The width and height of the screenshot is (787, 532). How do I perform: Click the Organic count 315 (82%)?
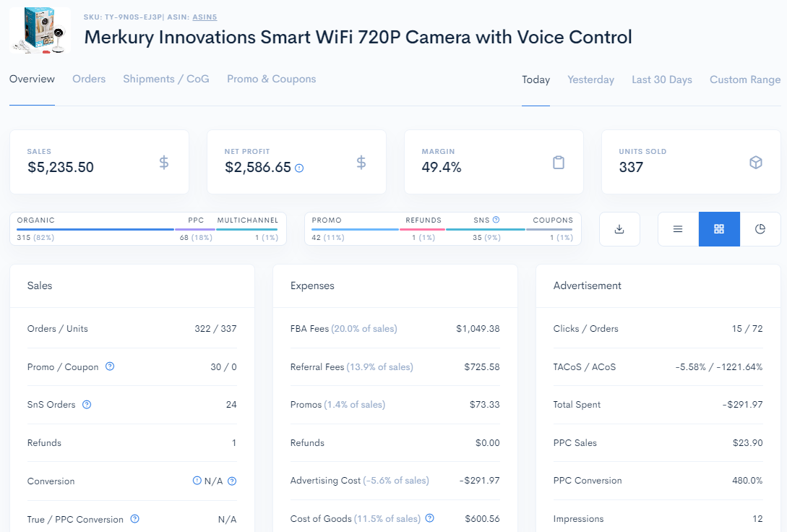[x=35, y=237]
